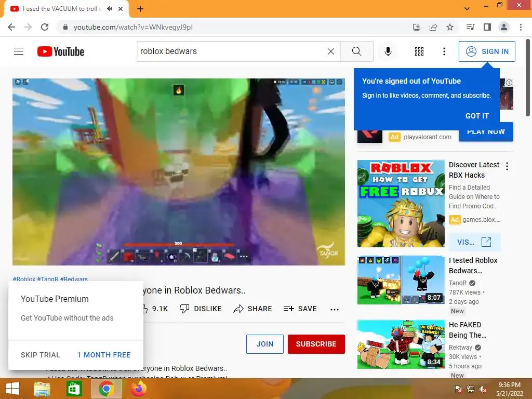The width and height of the screenshot is (532, 399).
Task: Click Discover Latest RBX Hacks title
Action: (x=474, y=170)
